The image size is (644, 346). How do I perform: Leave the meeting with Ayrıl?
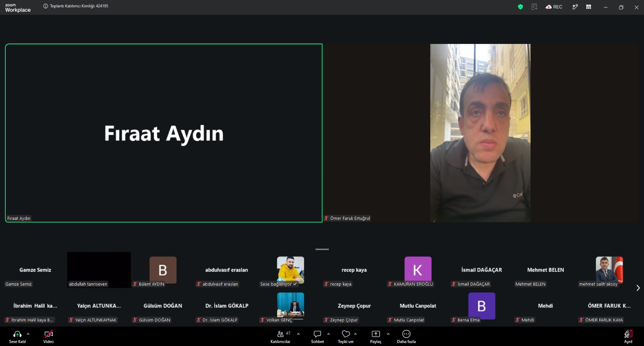click(x=628, y=337)
